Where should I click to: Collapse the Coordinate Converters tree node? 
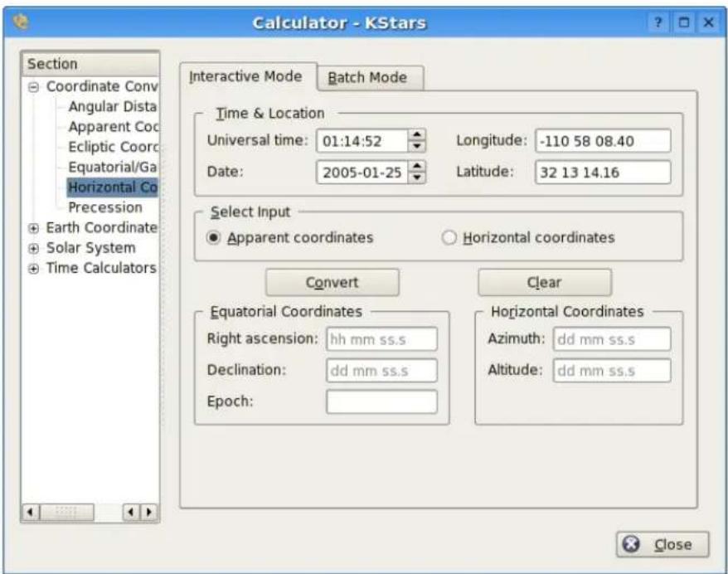click(33, 87)
